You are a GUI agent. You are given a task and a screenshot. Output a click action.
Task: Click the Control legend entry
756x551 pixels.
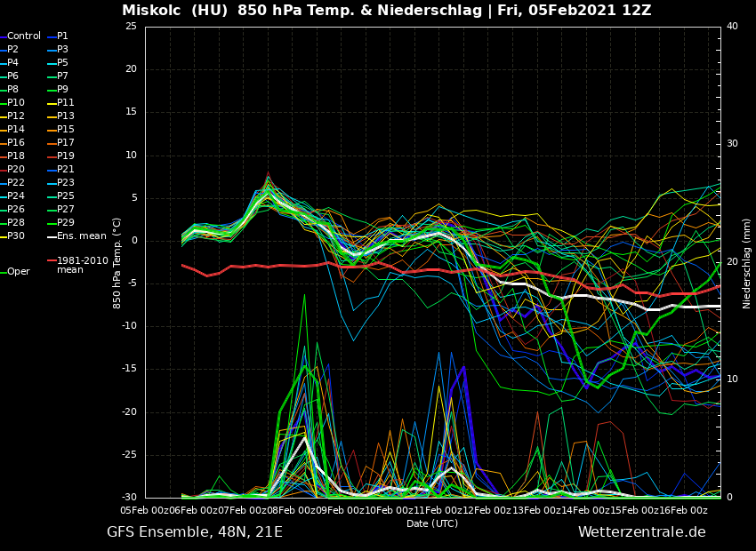pos(24,36)
